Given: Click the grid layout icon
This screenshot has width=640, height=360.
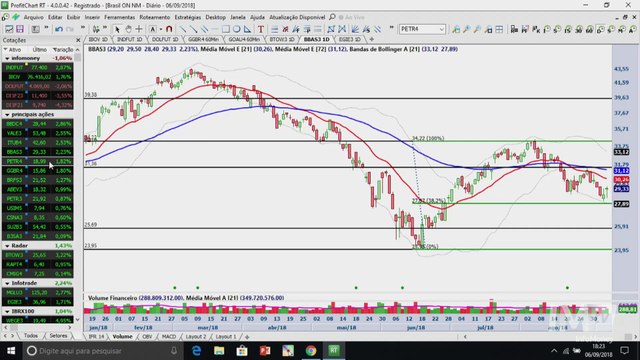Looking at the screenshot, I should pyautogui.click(x=499, y=29).
